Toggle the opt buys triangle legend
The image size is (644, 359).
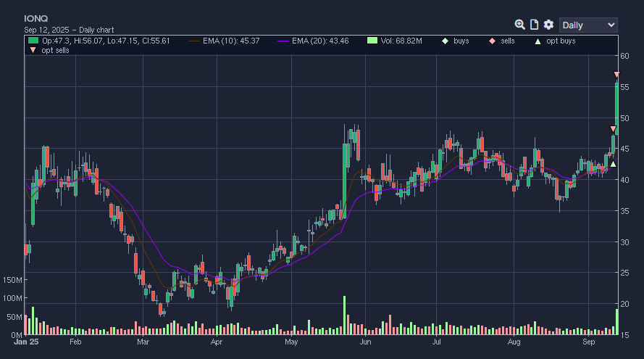coord(538,41)
